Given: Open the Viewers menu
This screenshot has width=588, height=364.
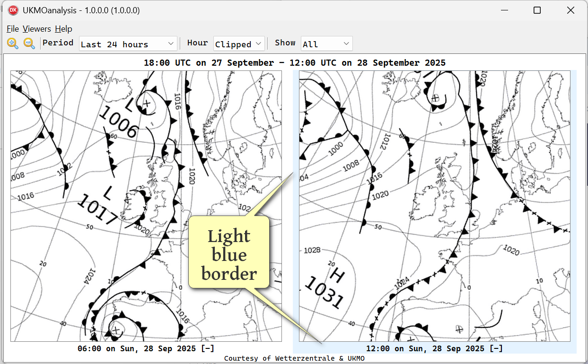Looking at the screenshot, I should (x=36, y=29).
